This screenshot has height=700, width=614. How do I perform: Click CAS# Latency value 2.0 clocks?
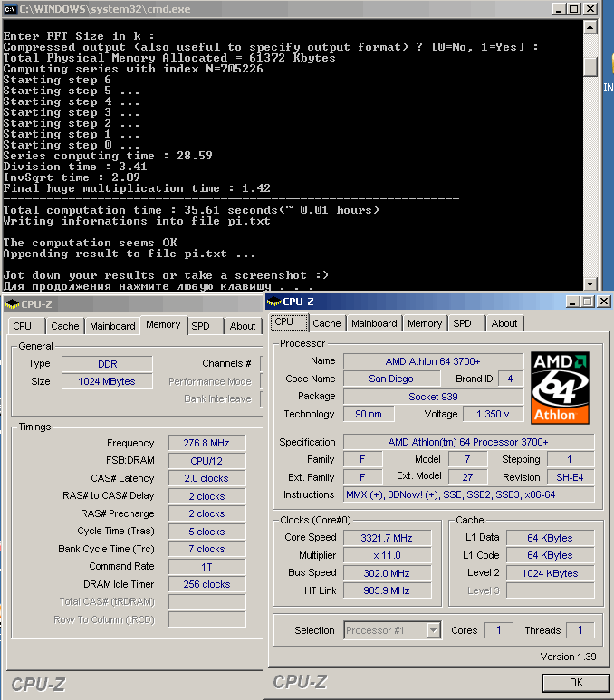(x=206, y=478)
